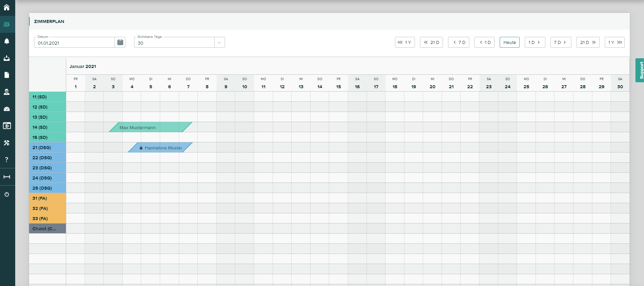Expand the Sichtbare Tage dropdown
The image size is (644, 286).
(219, 43)
